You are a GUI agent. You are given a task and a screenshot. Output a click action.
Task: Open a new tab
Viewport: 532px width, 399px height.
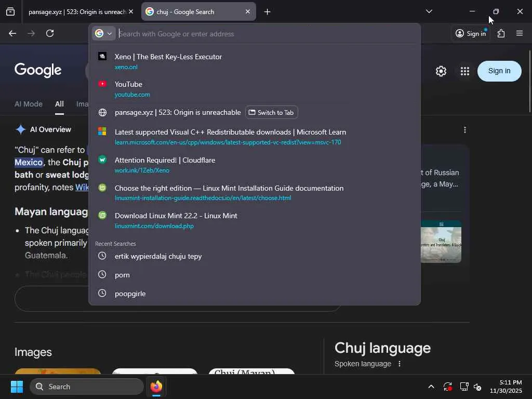pos(268,12)
